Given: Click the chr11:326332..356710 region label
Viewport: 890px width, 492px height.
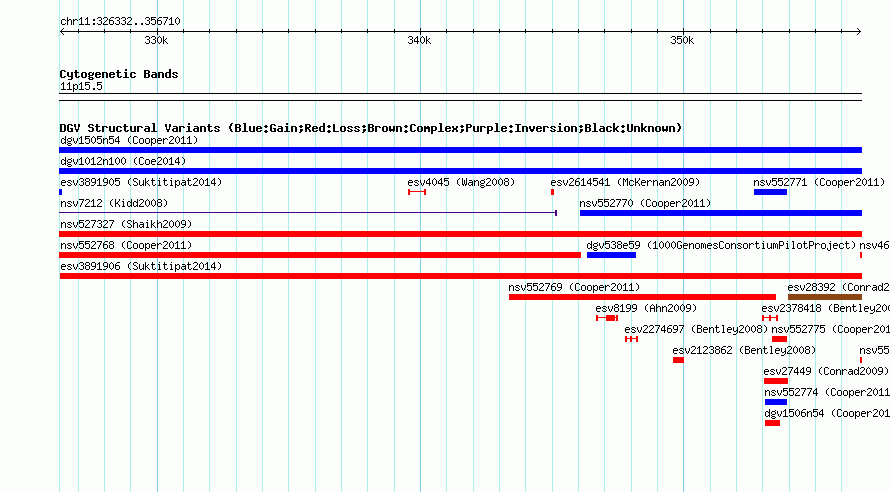Looking at the screenshot, I should (x=120, y=22).
